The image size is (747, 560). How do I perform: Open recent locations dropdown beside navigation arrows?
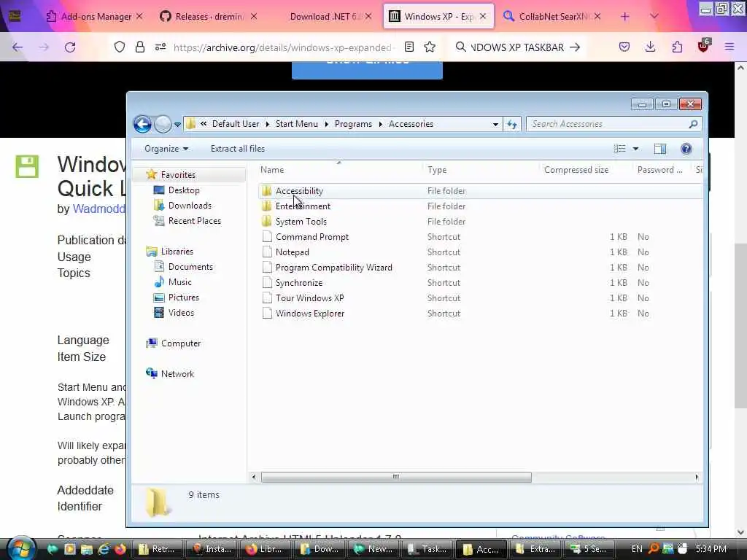178,125
